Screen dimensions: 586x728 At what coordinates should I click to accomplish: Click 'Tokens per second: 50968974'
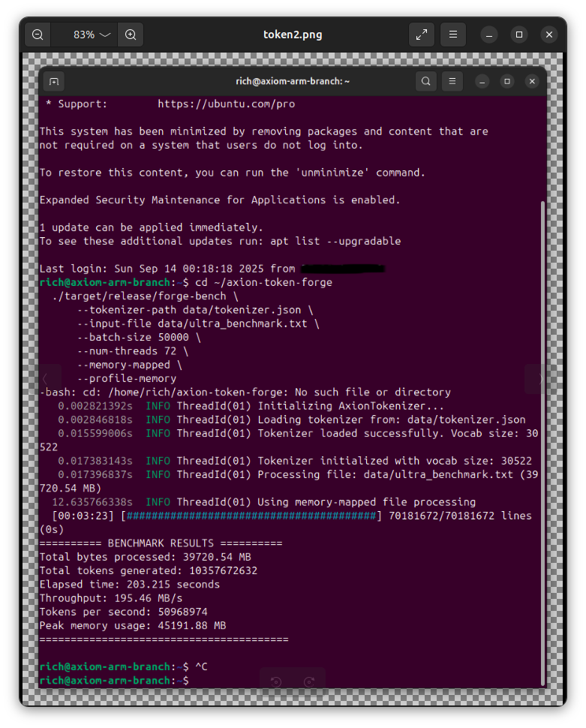click(x=124, y=612)
